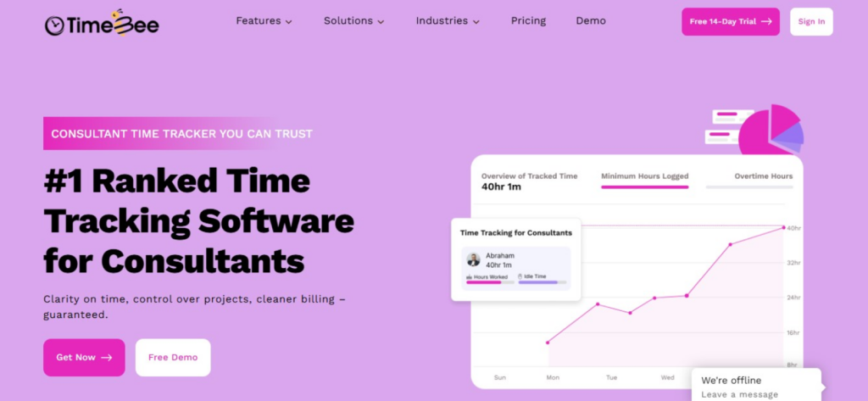The width and height of the screenshot is (868, 401).
Task: Click the 40hr 1m overview value
Action: coord(501,187)
